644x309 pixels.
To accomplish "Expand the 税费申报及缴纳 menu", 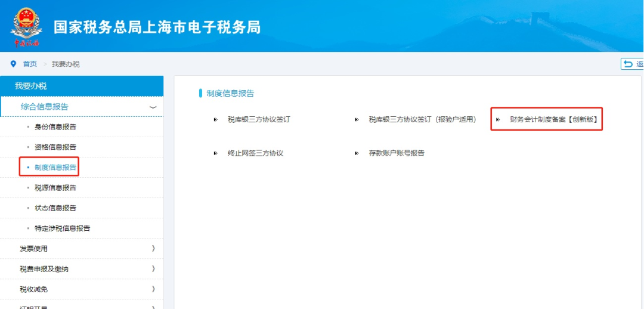I will point(153,269).
